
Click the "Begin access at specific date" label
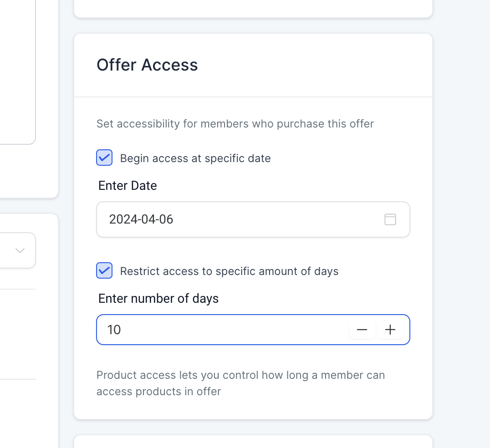click(195, 158)
